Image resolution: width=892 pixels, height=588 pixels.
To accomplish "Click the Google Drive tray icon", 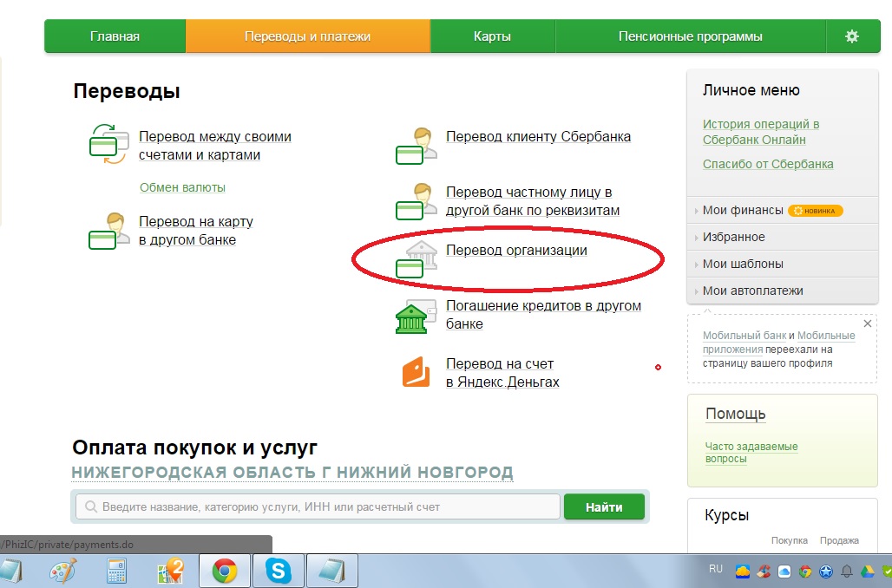I will [x=867, y=571].
